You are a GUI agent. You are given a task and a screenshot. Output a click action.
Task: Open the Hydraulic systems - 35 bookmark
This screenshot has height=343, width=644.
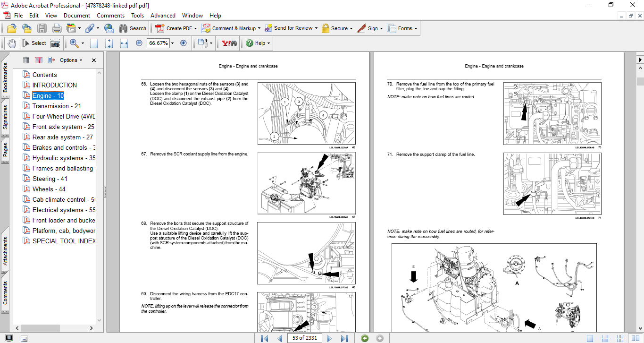[64, 158]
